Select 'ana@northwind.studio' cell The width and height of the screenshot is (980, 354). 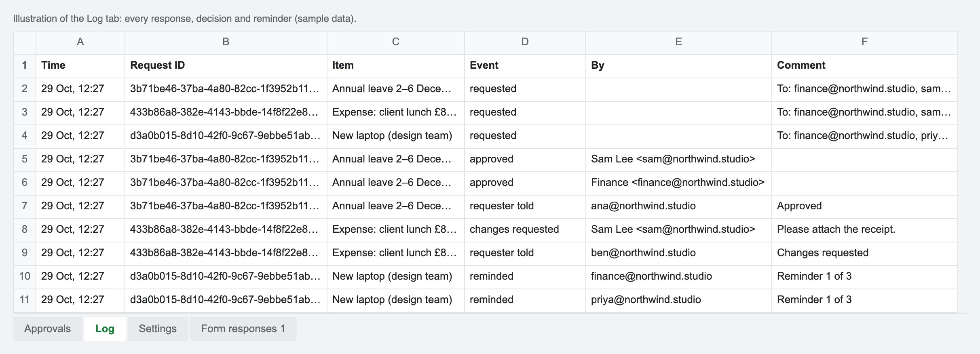pyautogui.click(x=679, y=207)
